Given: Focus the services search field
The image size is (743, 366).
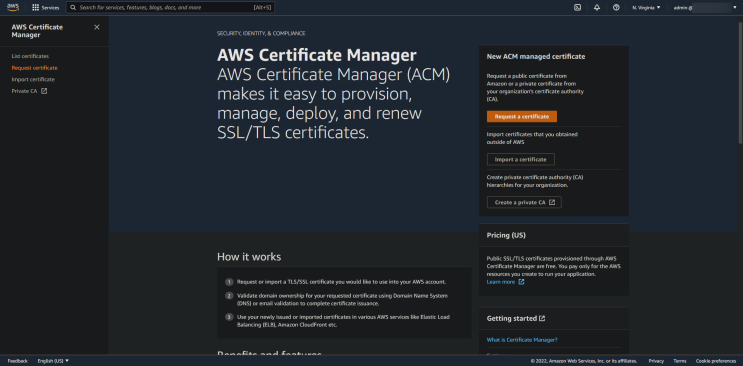Looking at the screenshot, I should 170,8.
